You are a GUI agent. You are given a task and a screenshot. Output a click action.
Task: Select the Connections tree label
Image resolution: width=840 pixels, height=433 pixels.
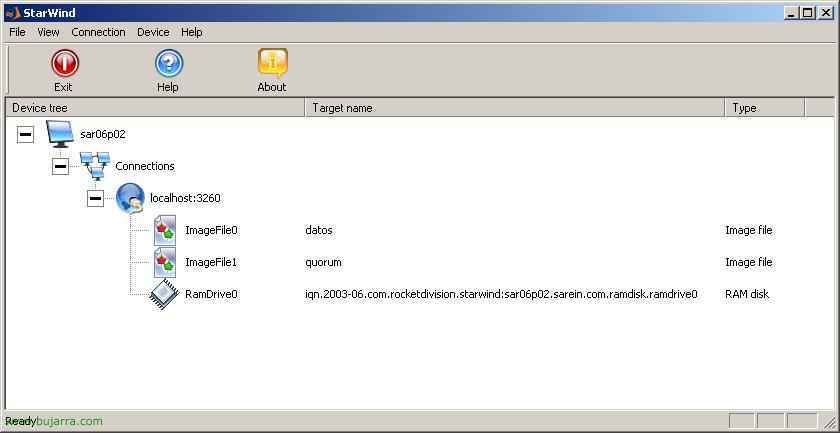[145, 166]
